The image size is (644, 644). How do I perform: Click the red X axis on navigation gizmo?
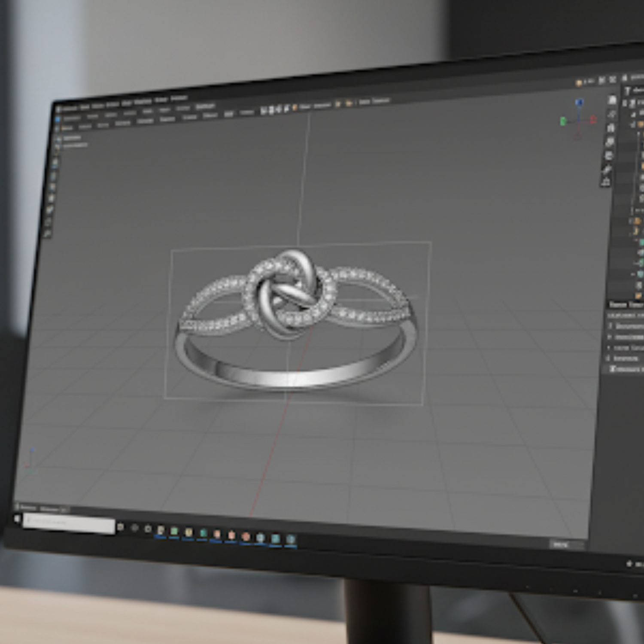(x=593, y=119)
